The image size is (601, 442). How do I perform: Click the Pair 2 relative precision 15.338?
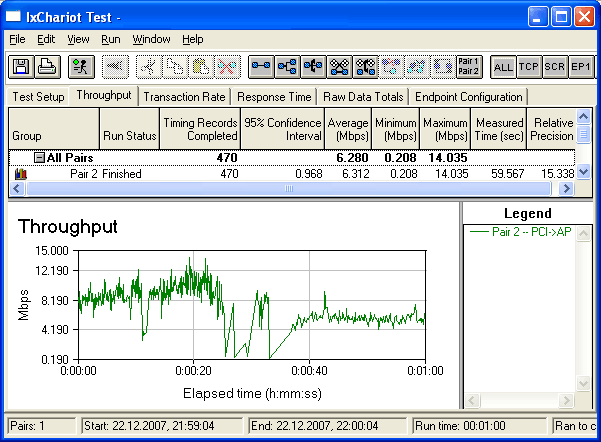[x=557, y=174]
